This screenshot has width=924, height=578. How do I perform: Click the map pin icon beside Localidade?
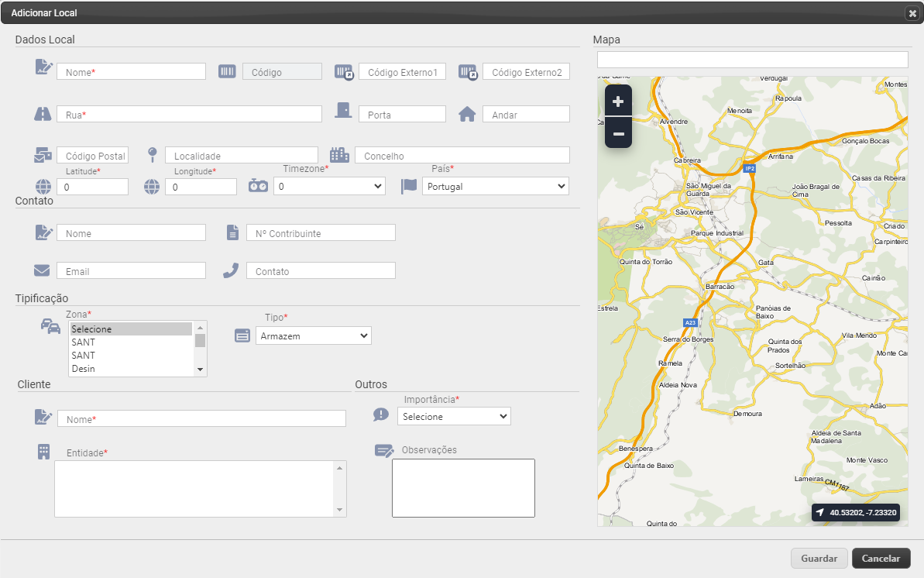pos(152,155)
